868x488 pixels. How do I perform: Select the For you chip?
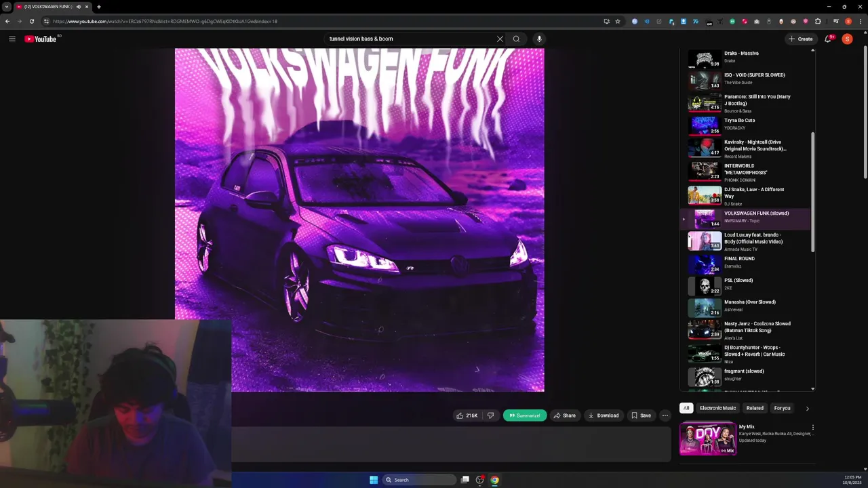(x=783, y=408)
